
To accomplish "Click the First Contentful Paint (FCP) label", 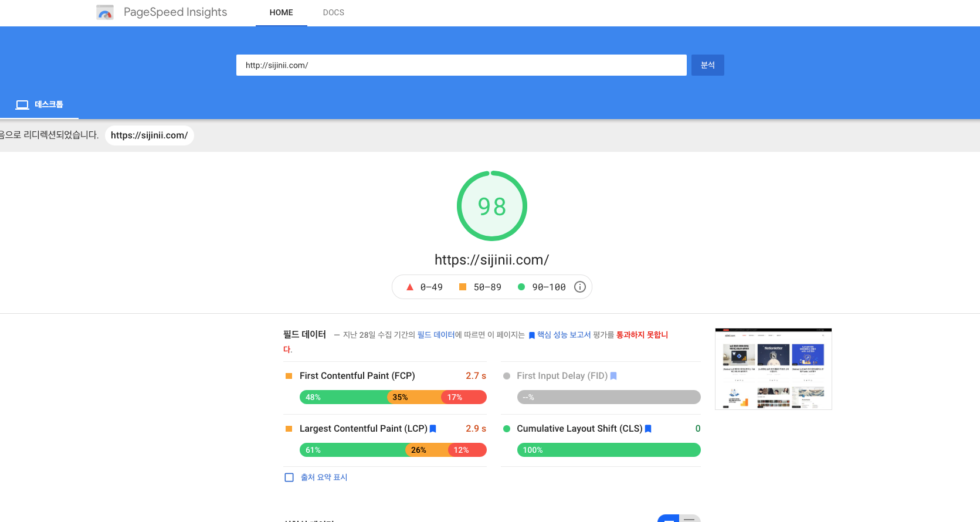I will (357, 376).
